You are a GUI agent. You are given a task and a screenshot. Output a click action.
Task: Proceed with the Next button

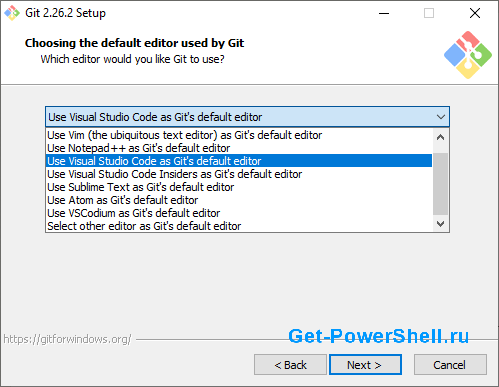click(365, 365)
